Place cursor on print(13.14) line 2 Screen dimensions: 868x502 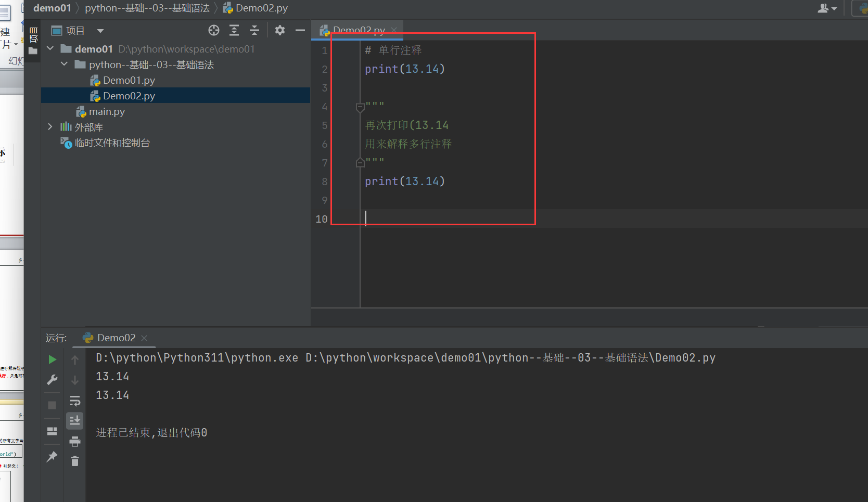point(405,69)
